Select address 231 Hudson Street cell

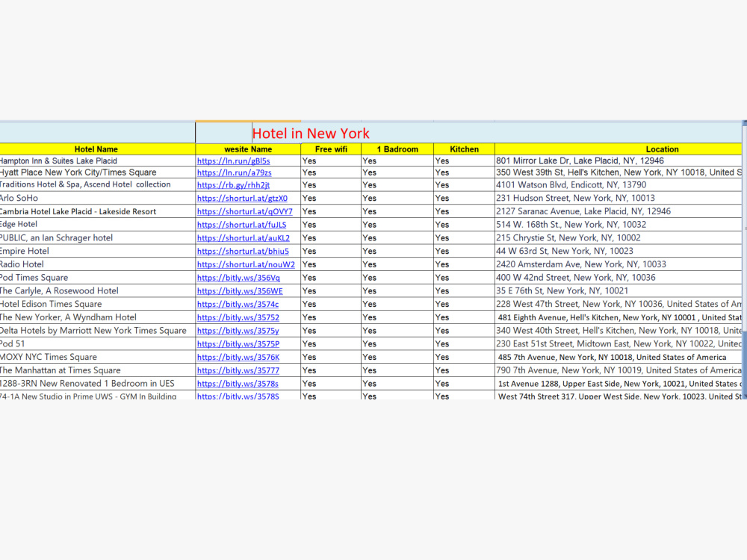[619, 198]
